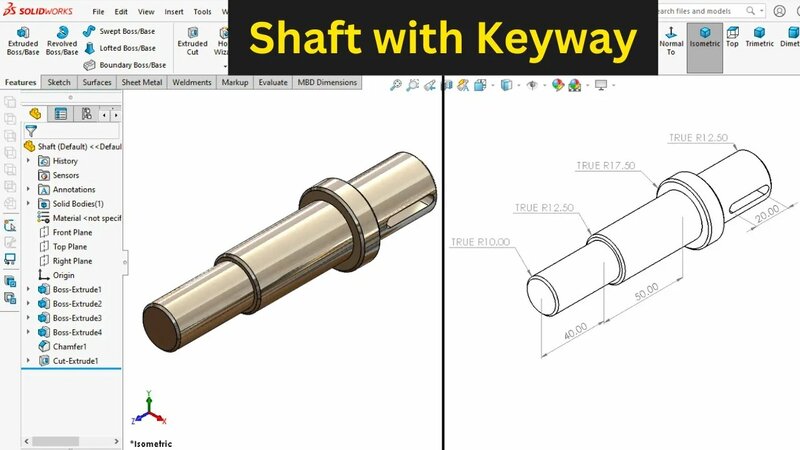Open the Tools menu
Screen dimensions: 800x450
pyautogui.click(x=202, y=11)
